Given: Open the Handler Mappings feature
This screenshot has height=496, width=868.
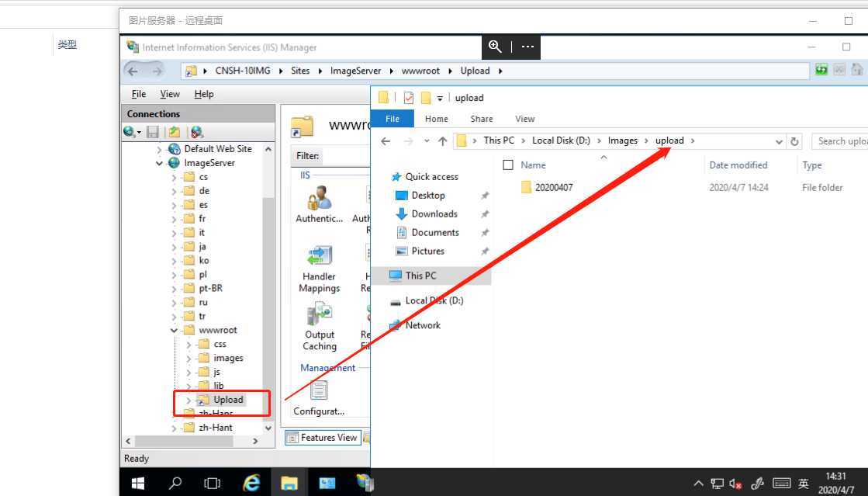Looking at the screenshot, I should [x=319, y=269].
